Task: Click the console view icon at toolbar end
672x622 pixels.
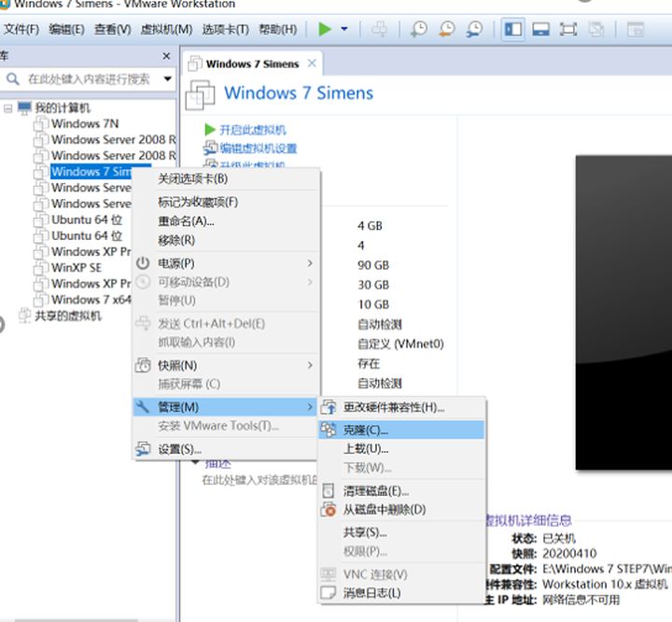Action: click(x=636, y=29)
